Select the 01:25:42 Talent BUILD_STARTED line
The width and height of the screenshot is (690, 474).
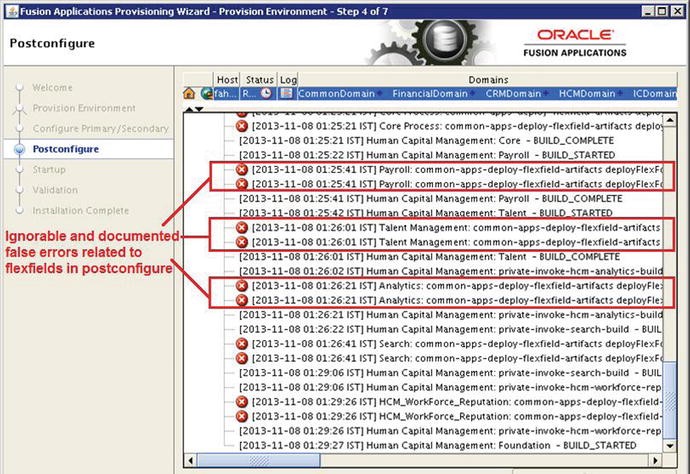[x=426, y=213]
